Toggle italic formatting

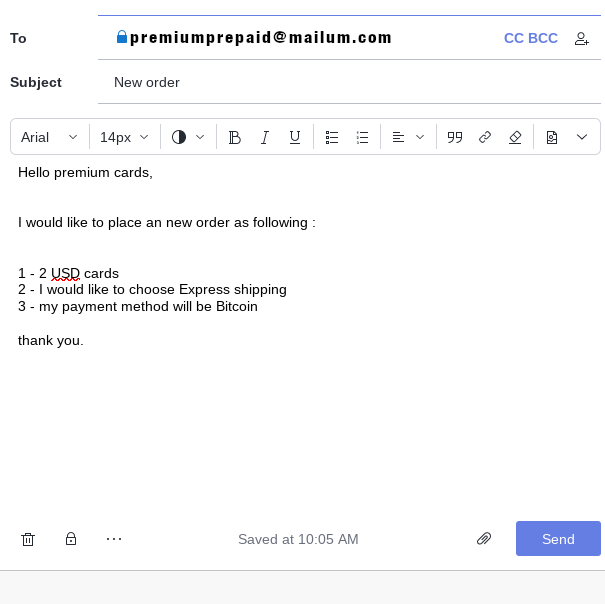click(x=265, y=137)
